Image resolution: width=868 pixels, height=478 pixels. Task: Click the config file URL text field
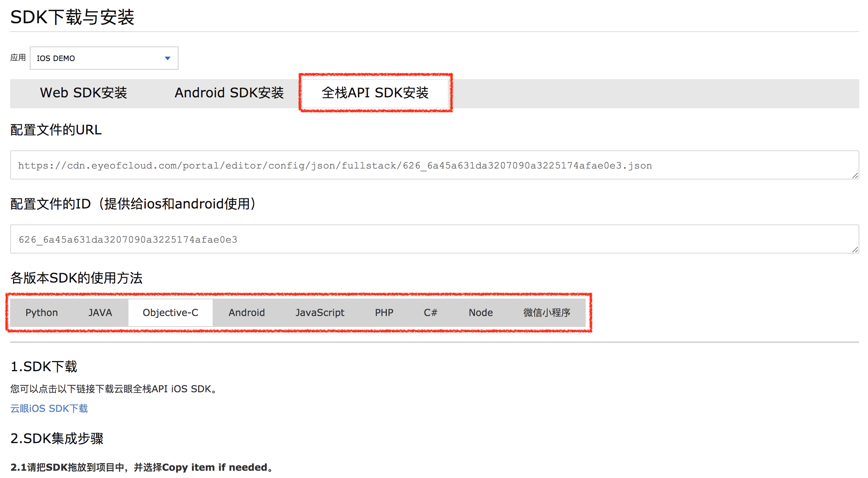coord(434,165)
